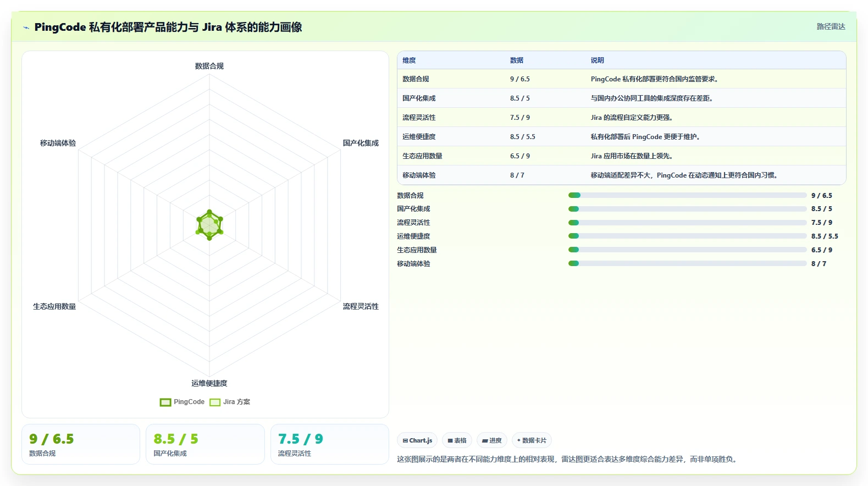Image resolution: width=868 pixels, height=486 pixels.
Task: Click the 国产化集成 progress bar
Action: coord(687,209)
